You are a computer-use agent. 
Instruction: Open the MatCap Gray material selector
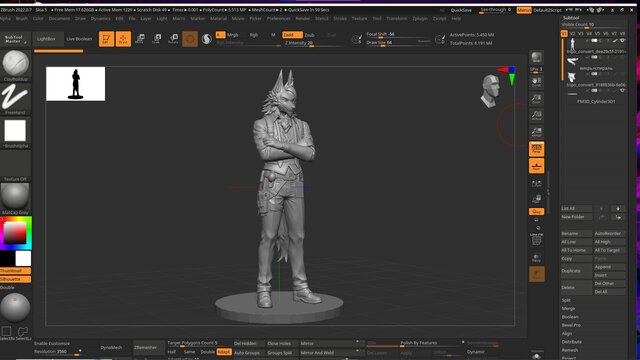point(16,199)
